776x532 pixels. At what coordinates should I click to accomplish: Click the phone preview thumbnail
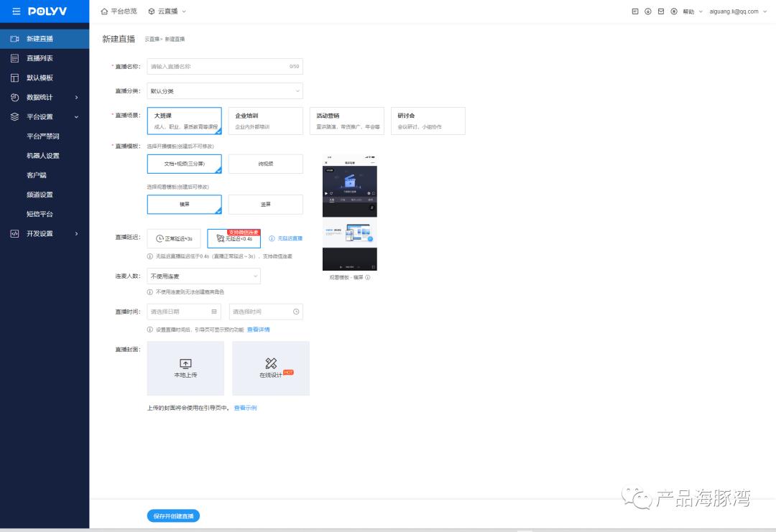[350, 213]
